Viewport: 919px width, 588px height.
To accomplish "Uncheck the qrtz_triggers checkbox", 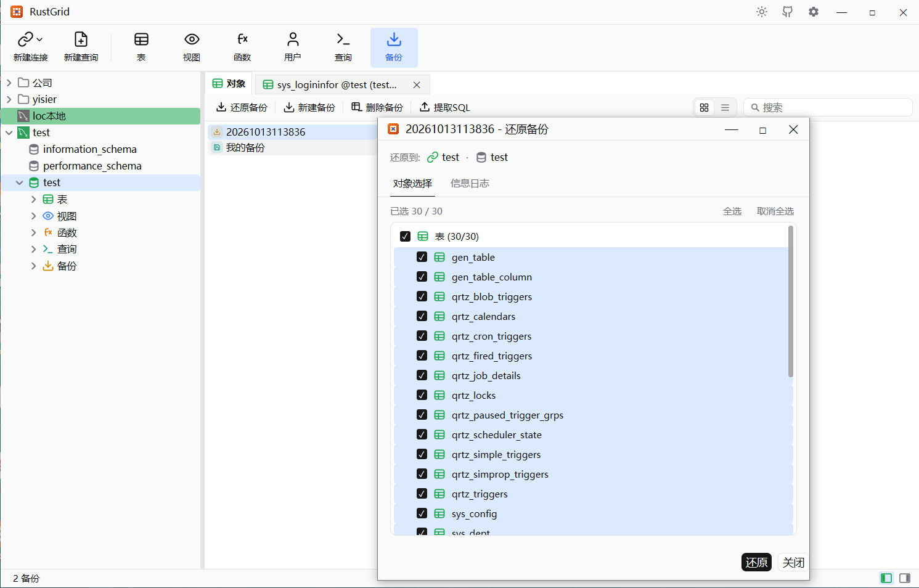I will [422, 494].
